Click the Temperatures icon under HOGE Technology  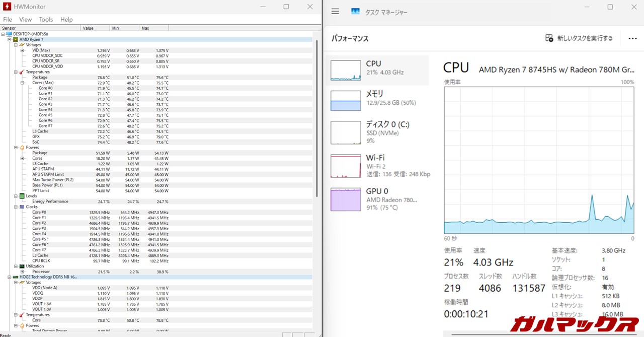[x=22, y=315]
